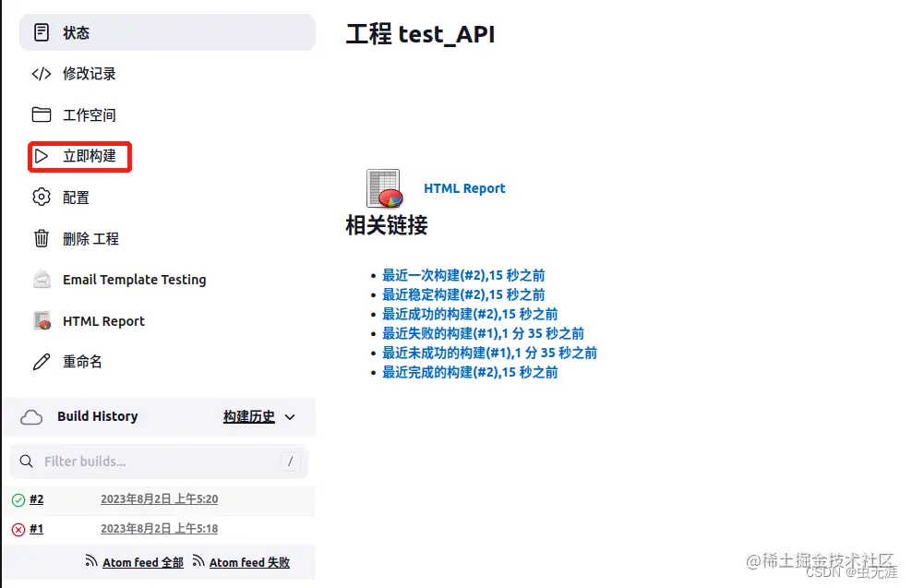Select the 重命名 rename pencil icon
912x588 pixels.
42,361
